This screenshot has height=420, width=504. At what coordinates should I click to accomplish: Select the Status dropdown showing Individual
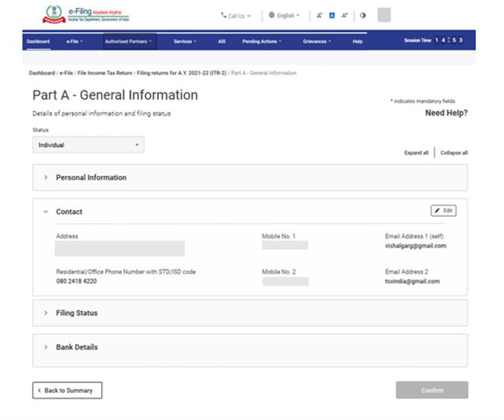pyautogui.click(x=88, y=144)
